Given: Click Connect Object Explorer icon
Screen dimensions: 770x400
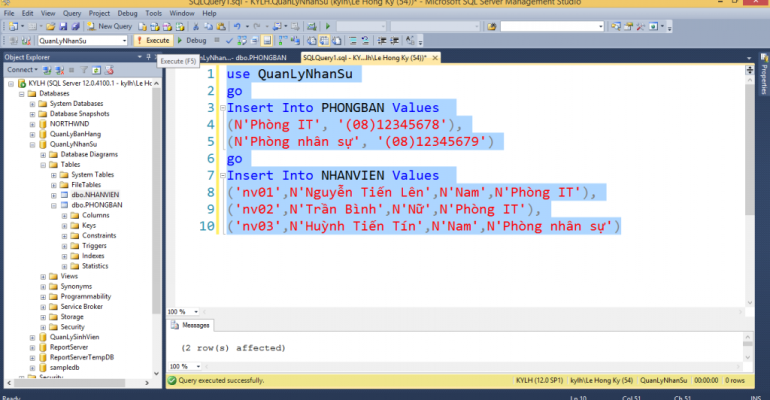Looking at the screenshot, I should 47,70.
